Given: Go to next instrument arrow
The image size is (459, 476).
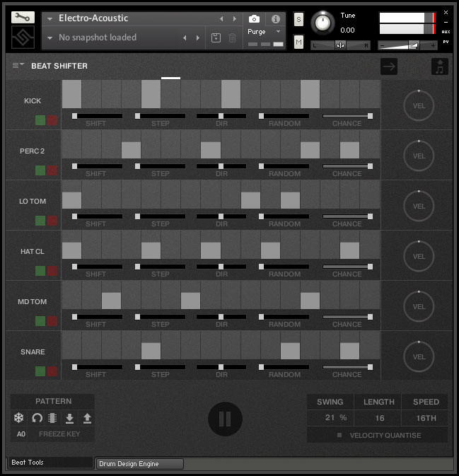Looking at the screenshot, I should pos(235,19).
